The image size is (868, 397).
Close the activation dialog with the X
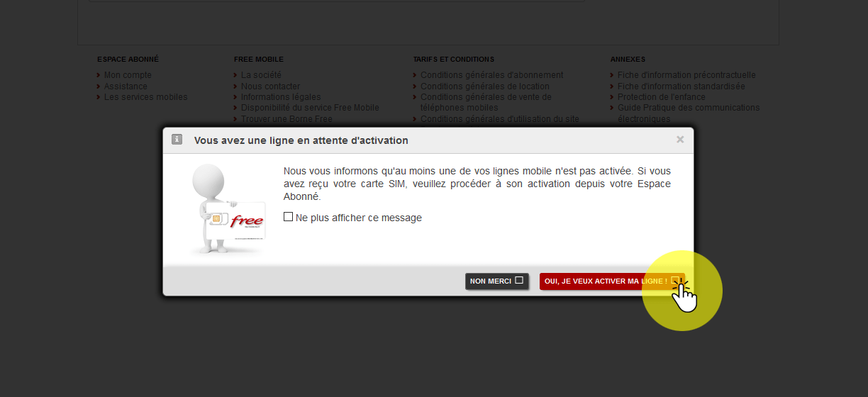[x=680, y=140]
